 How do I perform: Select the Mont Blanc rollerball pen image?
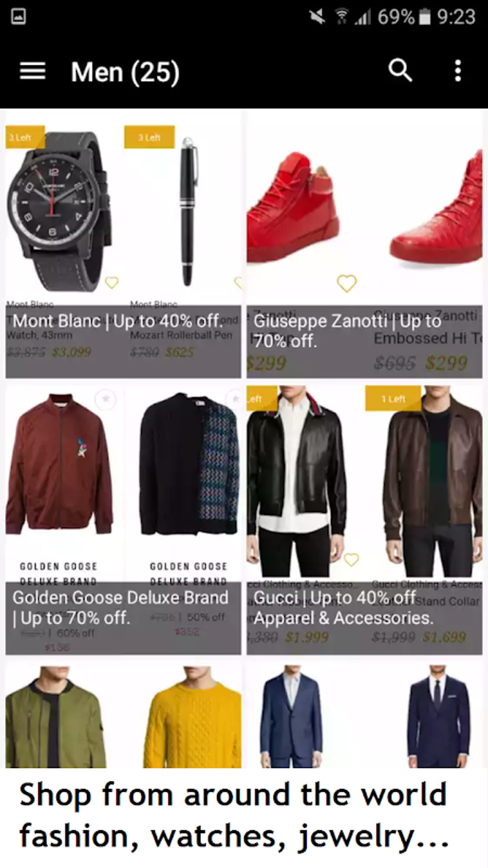coord(188,212)
